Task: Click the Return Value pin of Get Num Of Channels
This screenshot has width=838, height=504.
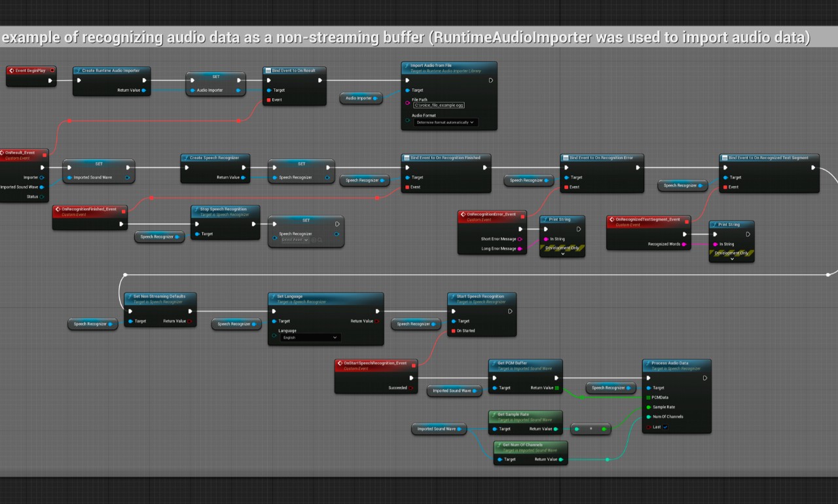Action: [561, 459]
